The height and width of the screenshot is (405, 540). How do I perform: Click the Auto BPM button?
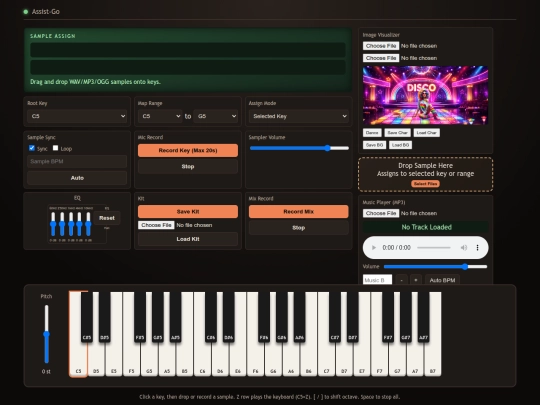(x=442, y=280)
